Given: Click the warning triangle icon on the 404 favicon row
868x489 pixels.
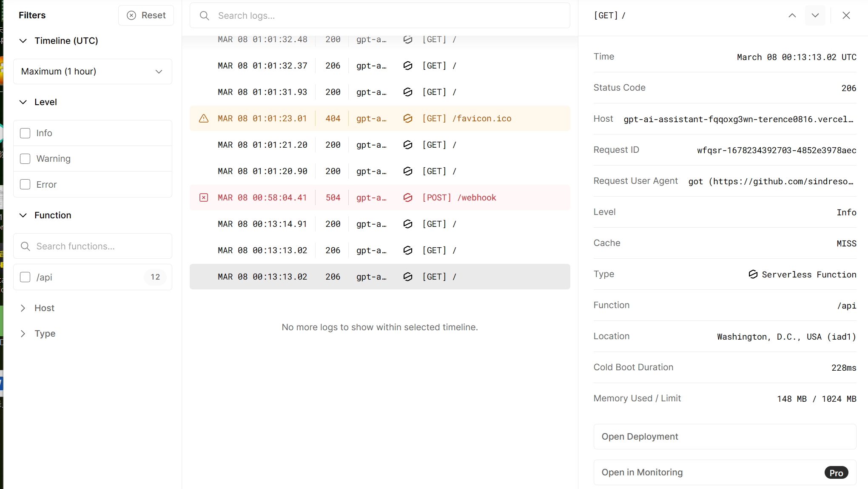Looking at the screenshot, I should [204, 119].
